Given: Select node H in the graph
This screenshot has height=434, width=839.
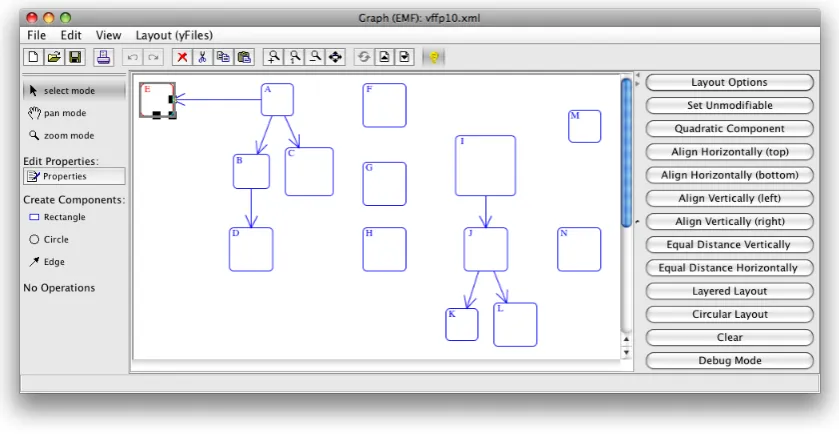Looking at the screenshot, I should [384, 249].
